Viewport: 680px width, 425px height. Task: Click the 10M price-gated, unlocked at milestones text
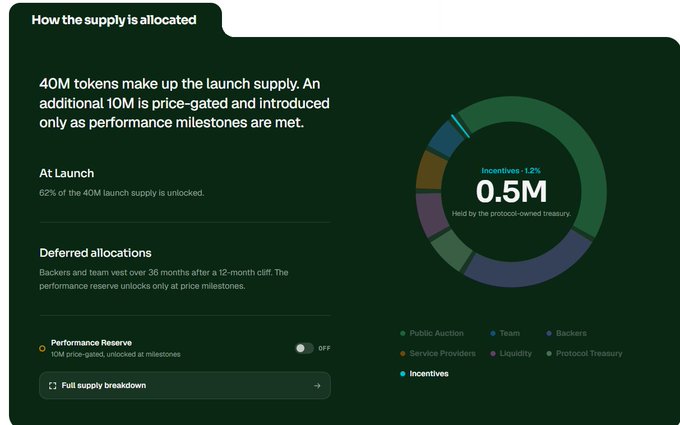point(115,354)
